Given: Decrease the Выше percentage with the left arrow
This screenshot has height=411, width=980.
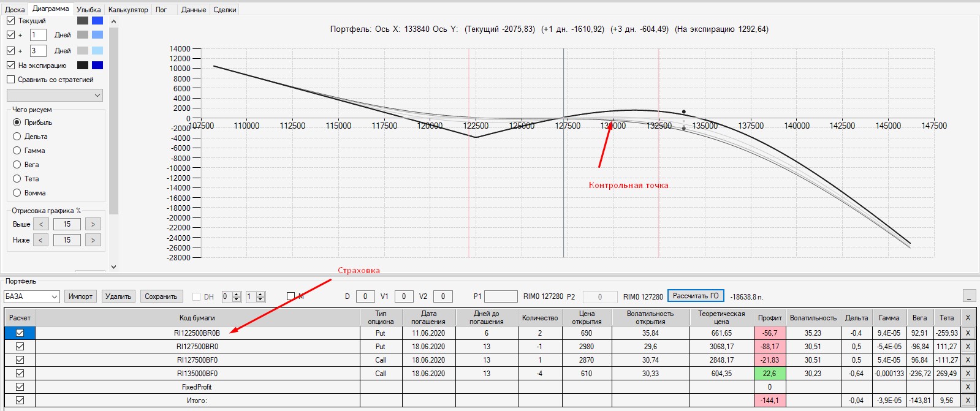Looking at the screenshot, I should (x=41, y=224).
